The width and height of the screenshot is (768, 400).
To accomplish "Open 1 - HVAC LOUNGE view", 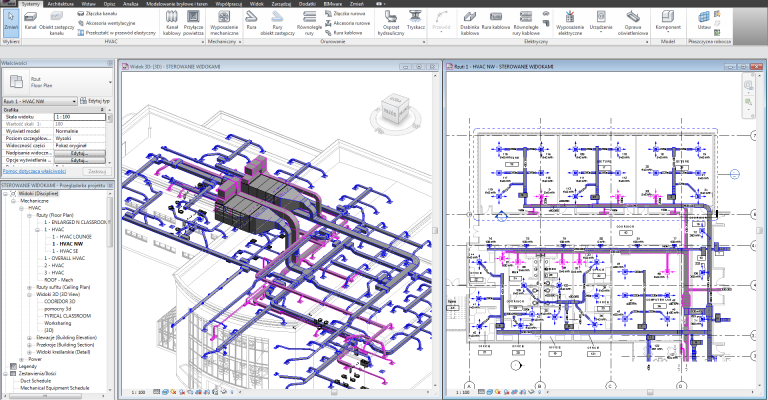I will click(72, 236).
